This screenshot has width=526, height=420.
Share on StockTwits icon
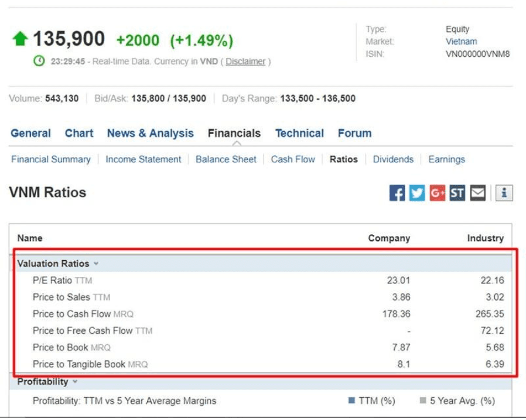(457, 193)
